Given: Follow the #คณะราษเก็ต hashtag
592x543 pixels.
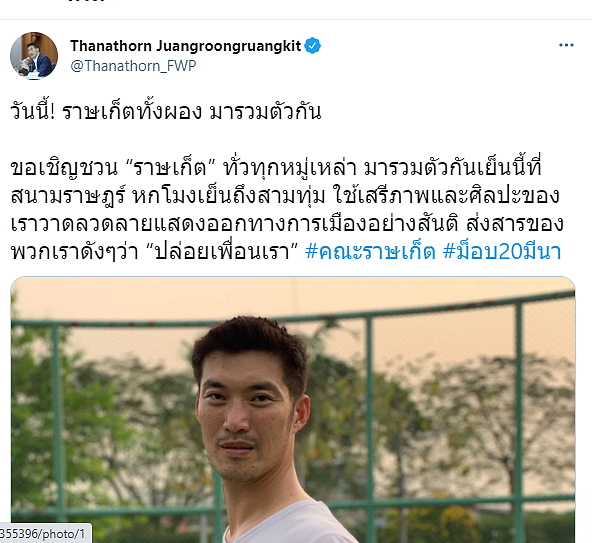Looking at the screenshot, I should 370,251.
